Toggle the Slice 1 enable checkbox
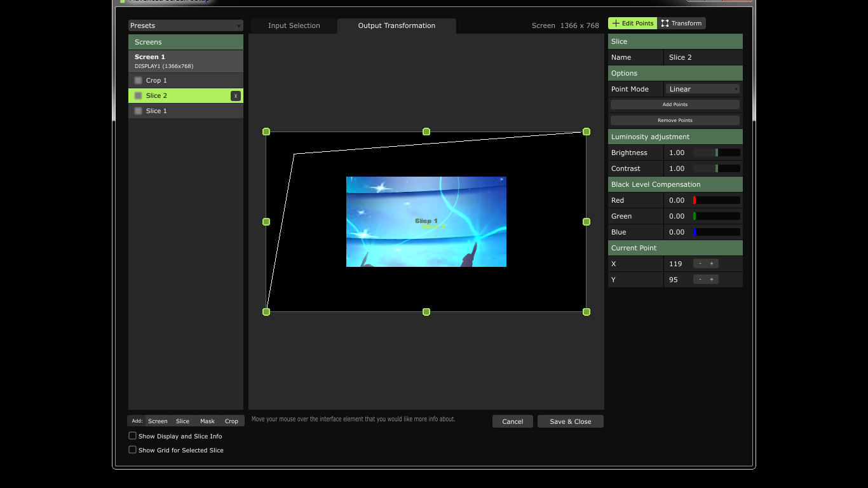Image resolution: width=868 pixels, height=488 pixels. click(139, 111)
